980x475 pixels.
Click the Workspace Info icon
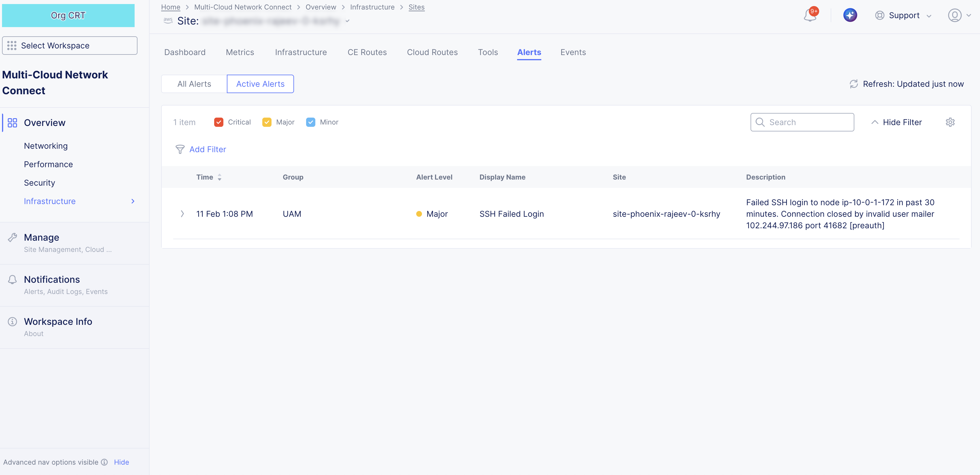13,321
